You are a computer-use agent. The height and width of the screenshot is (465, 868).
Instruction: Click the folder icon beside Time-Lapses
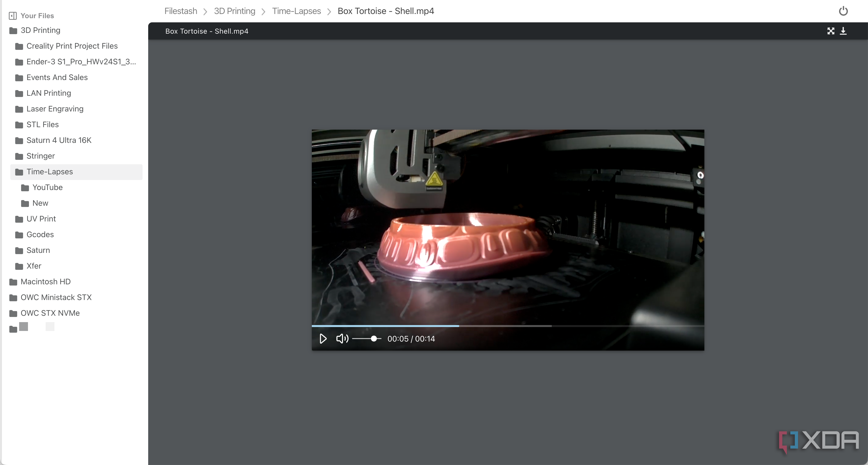point(19,172)
